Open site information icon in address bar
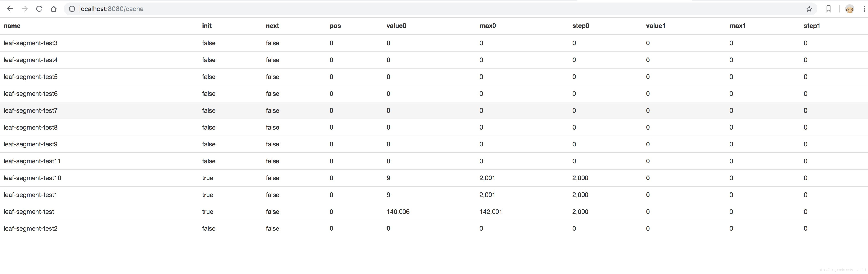Image resolution: width=868 pixels, height=274 pixels. 72,9
